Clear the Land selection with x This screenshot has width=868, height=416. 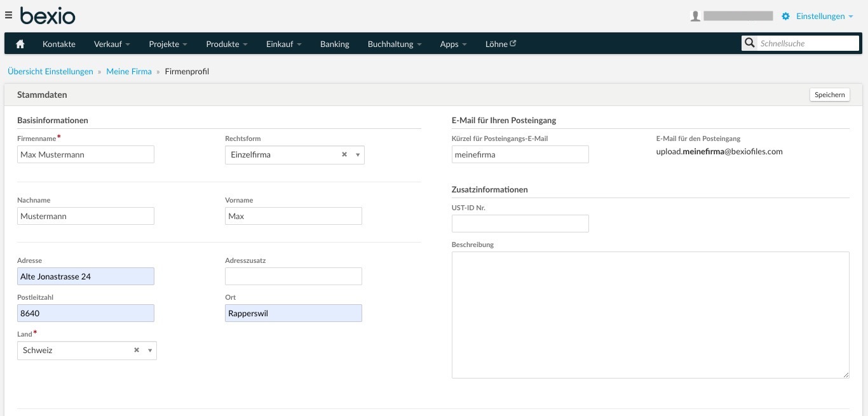click(x=136, y=350)
